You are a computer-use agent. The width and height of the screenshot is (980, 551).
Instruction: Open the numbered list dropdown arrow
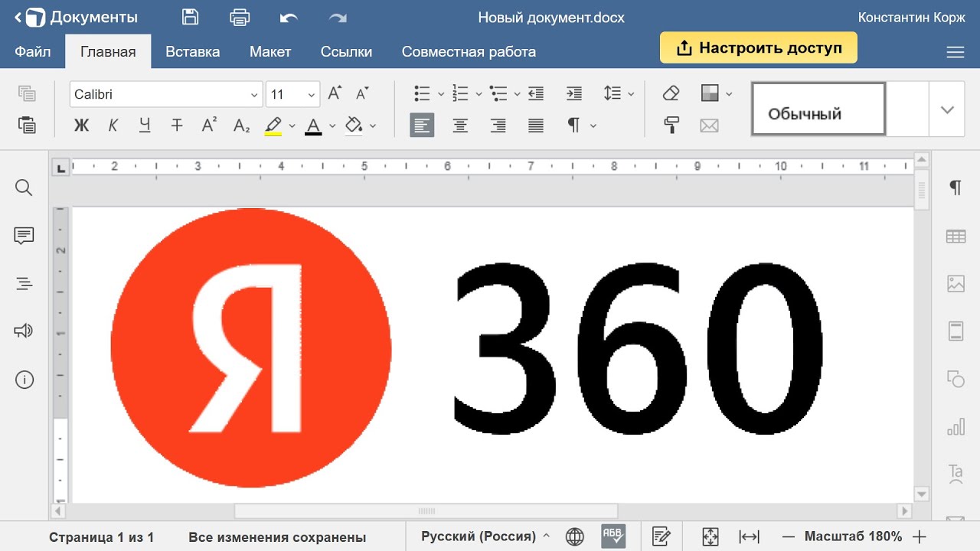pyautogui.click(x=479, y=94)
